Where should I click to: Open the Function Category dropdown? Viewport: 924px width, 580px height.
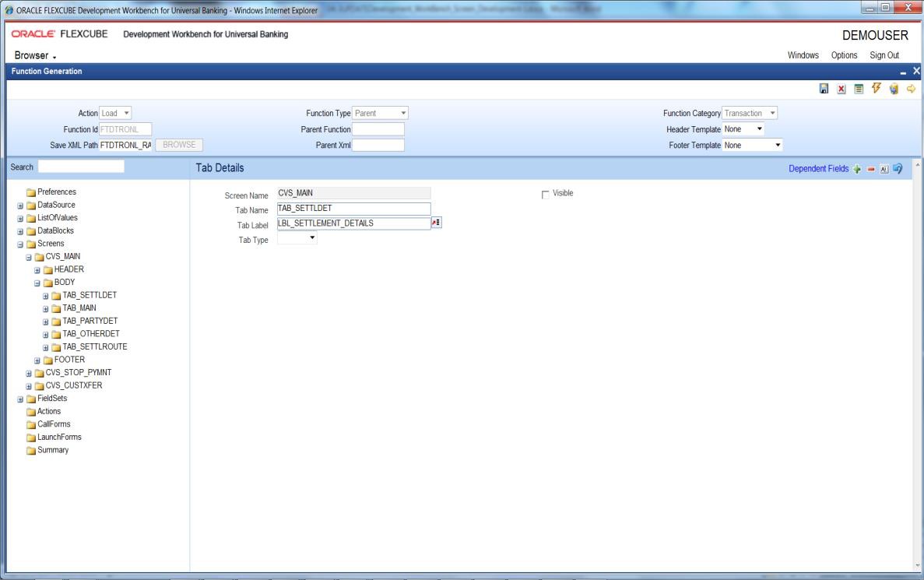click(x=772, y=113)
